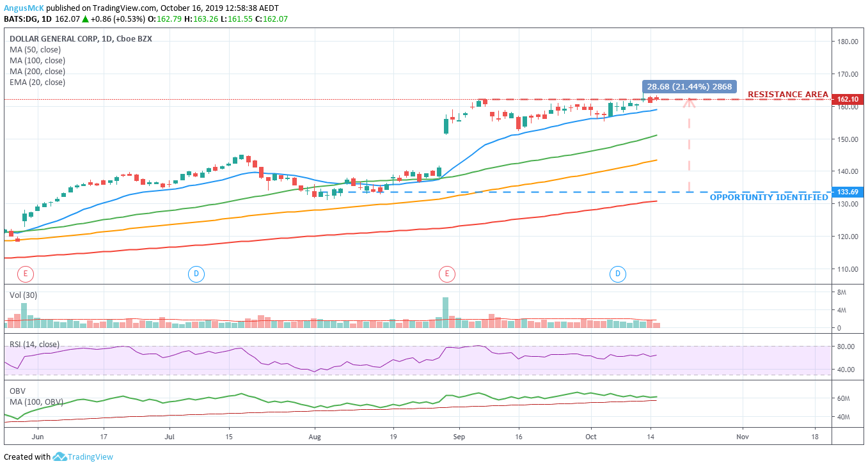
Task: Select the MA (100, OBV) indicator label
Action: click(36, 402)
